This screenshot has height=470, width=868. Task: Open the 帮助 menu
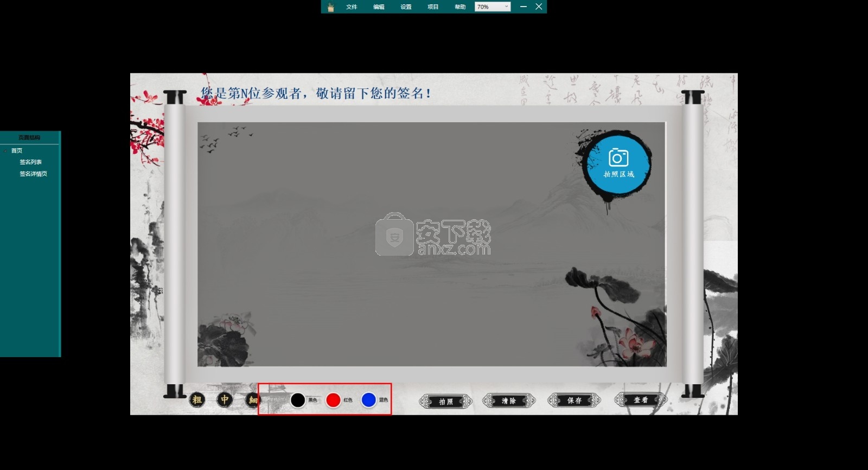[460, 7]
